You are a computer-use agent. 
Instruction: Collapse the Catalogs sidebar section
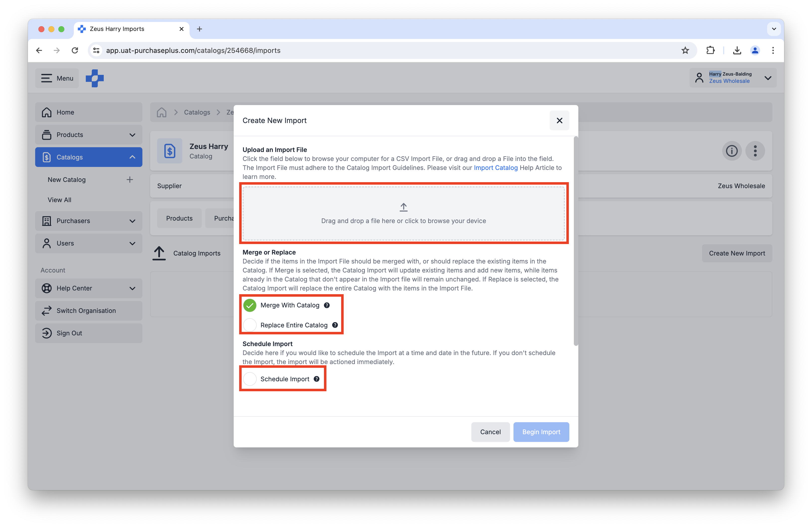click(x=132, y=157)
